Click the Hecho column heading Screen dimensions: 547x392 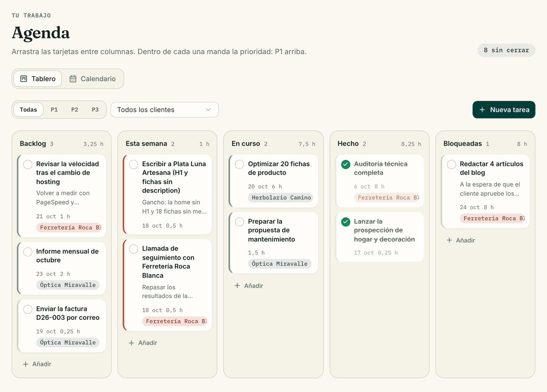click(x=348, y=144)
